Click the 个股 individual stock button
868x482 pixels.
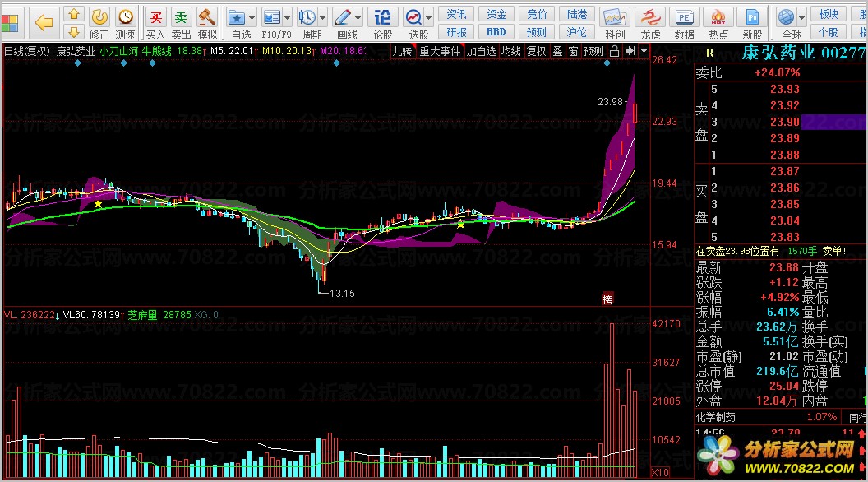829,32
